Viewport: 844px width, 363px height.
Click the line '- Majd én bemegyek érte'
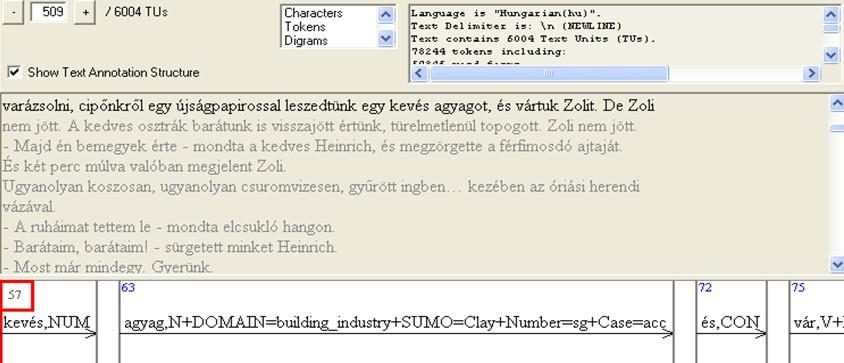tap(312, 147)
